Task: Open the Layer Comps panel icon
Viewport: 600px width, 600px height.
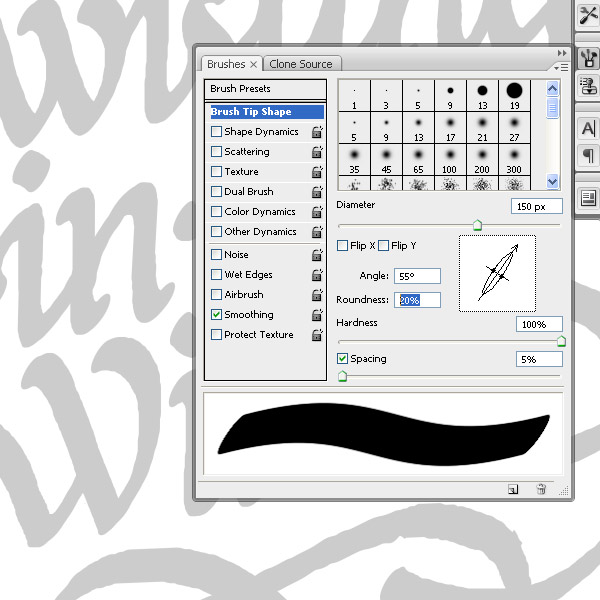Action: coord(588,198)
